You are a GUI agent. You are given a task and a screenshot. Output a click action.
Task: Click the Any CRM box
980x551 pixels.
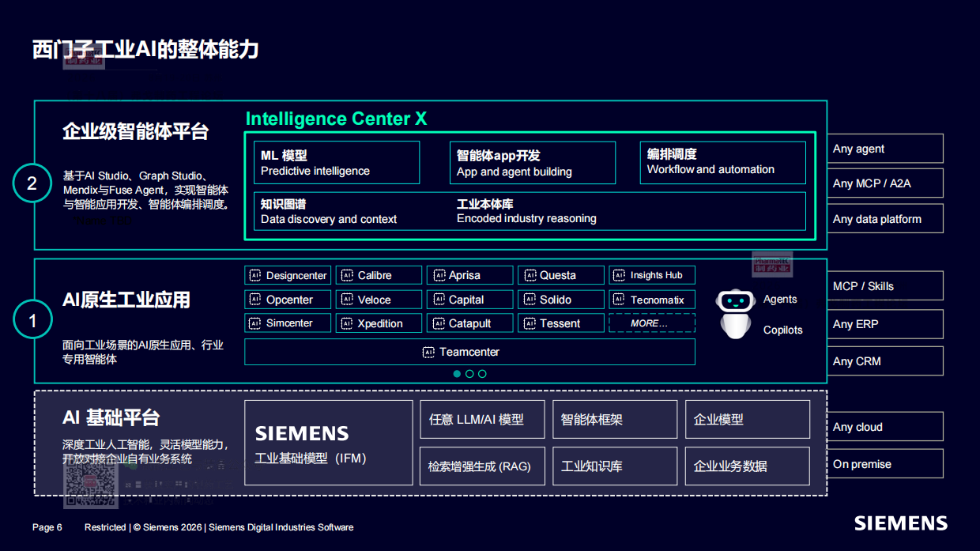click(885, 361)
